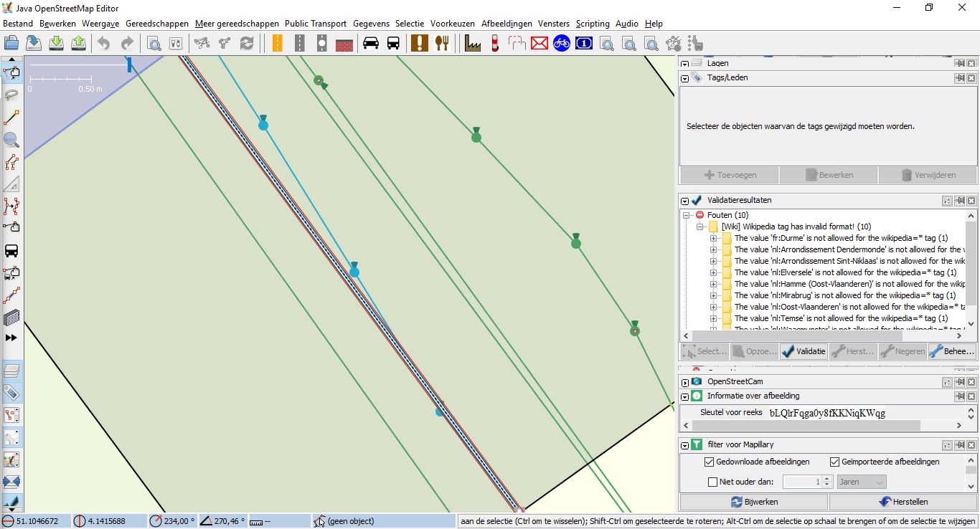This screenshot has height=529, width=980.
Task: Select the bus tool in left sidebar
Action: click(x=11, y=251)
